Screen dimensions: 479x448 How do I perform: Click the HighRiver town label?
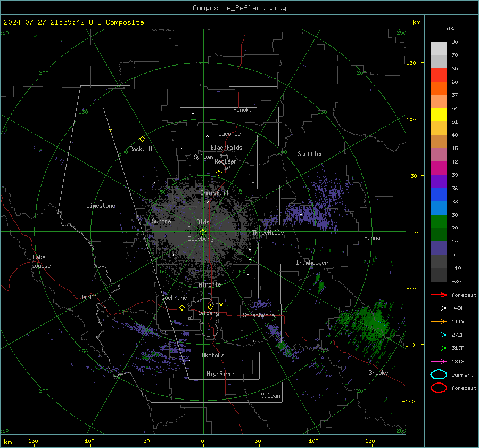coord(221,374)
